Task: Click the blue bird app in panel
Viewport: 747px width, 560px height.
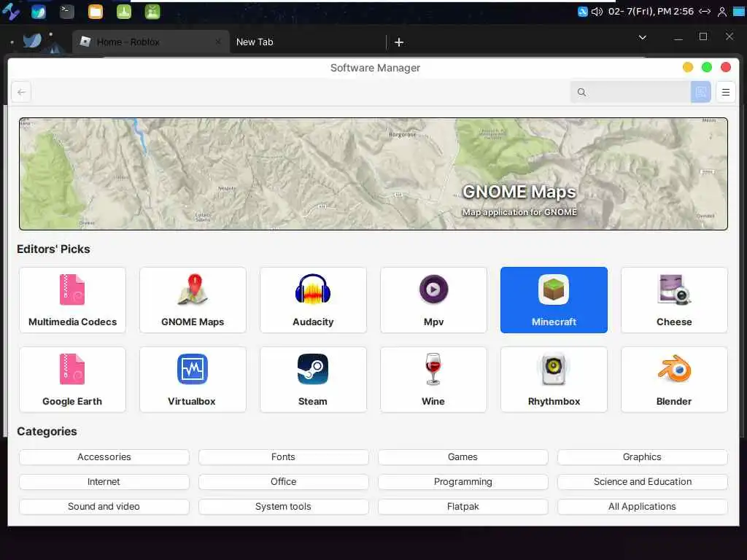Action: coord(39,12)
